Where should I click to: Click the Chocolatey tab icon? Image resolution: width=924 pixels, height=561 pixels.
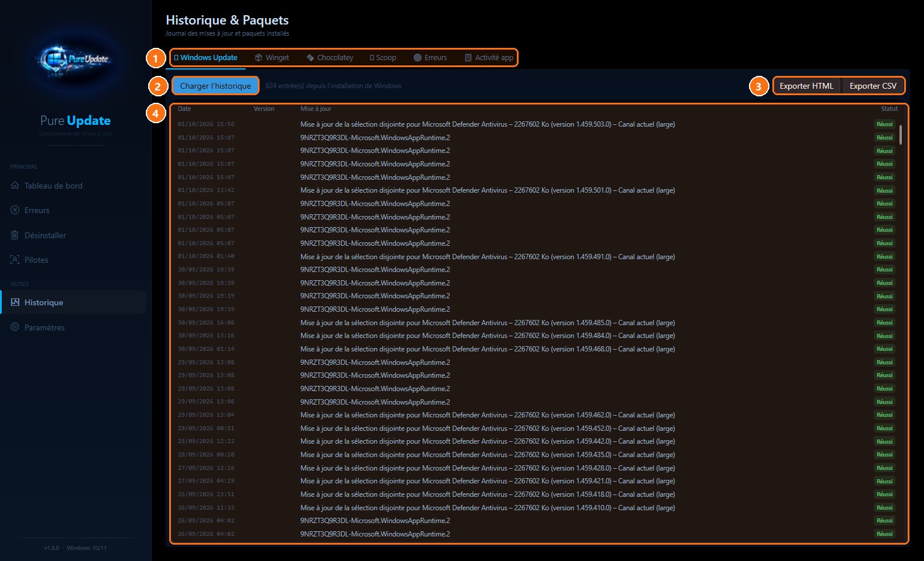pyautogui.click(x=310, y=58)
